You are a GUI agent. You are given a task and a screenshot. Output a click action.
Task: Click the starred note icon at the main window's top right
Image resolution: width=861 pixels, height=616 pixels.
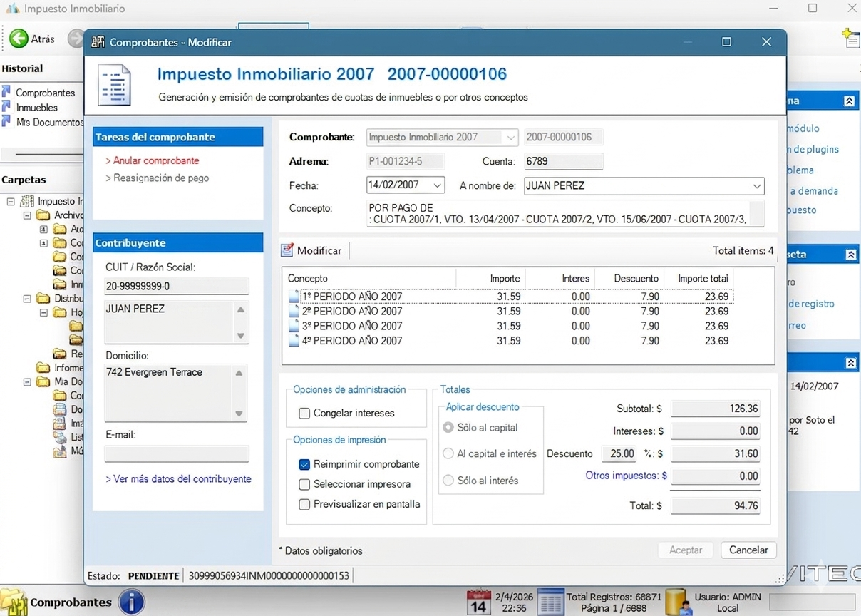click(851, 38)
